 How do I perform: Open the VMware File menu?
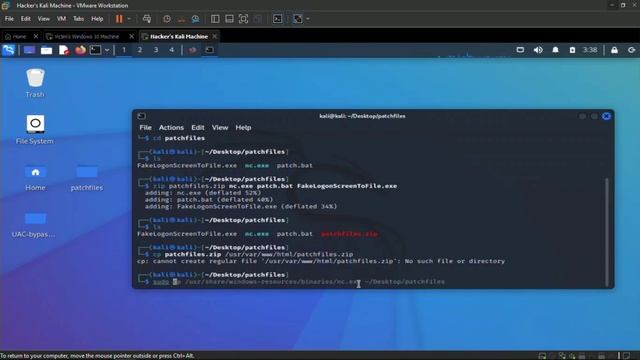9,19
